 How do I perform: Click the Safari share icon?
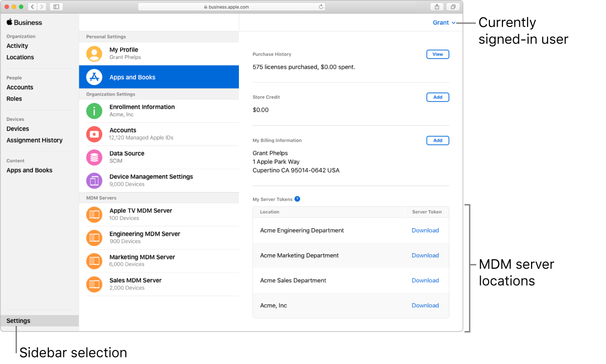437,7
